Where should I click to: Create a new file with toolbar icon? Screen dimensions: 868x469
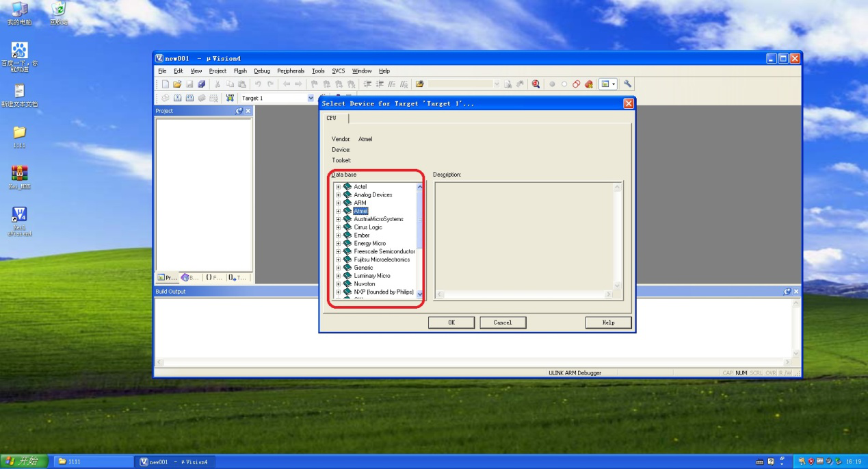[x=165, y=84]
